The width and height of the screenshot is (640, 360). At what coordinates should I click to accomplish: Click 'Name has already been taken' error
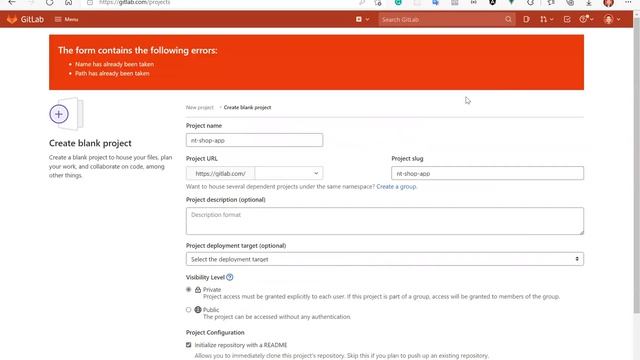click(x=114, y=64)
